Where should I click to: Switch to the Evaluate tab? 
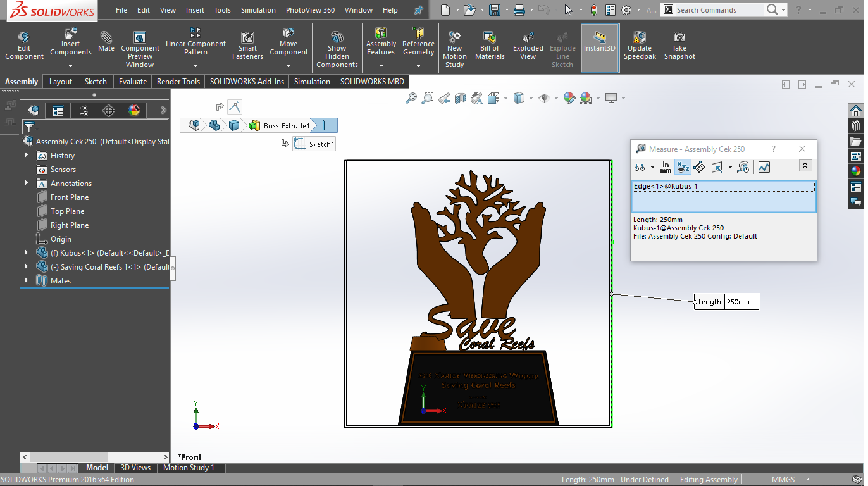(132, 82)
